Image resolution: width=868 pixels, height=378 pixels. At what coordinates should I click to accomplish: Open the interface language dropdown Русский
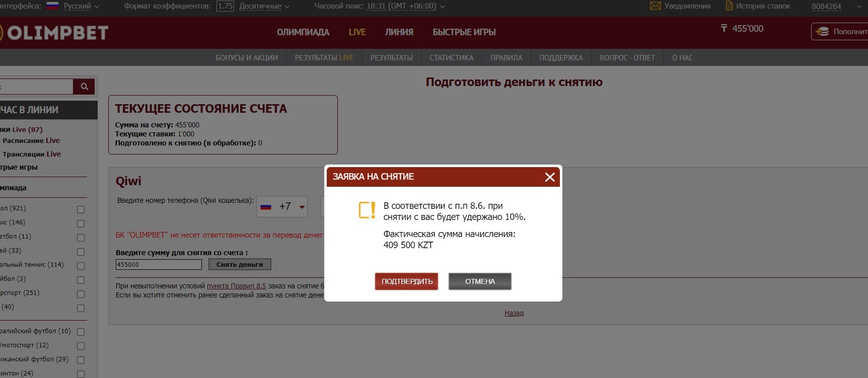81,6
